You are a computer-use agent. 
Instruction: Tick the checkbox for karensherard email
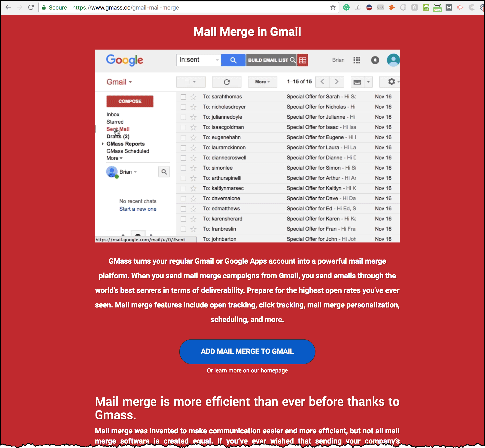click(183, 219)
